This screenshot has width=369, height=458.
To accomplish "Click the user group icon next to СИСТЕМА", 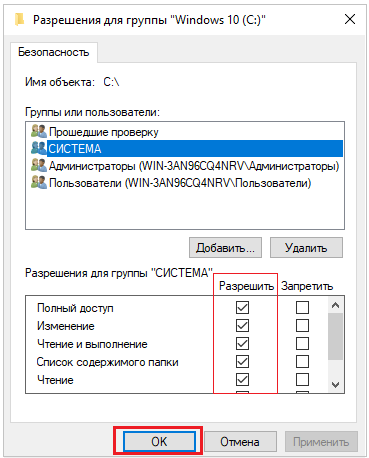I will (x=39, y=148).
